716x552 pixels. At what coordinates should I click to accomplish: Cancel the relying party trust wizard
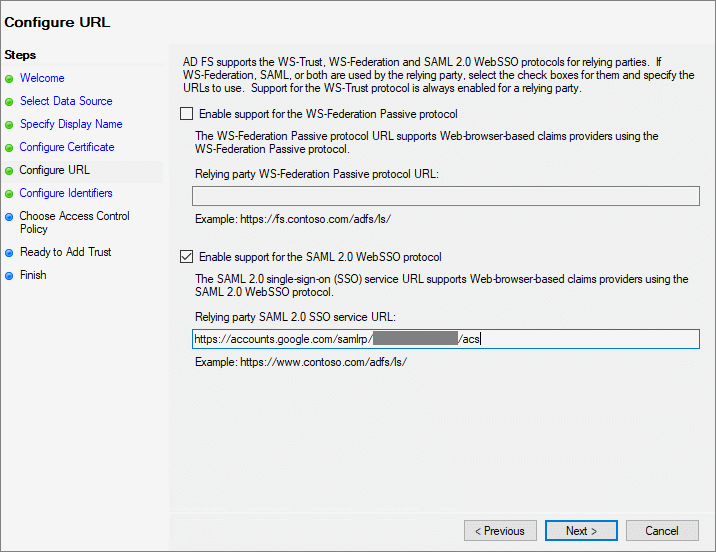(661, 531)
